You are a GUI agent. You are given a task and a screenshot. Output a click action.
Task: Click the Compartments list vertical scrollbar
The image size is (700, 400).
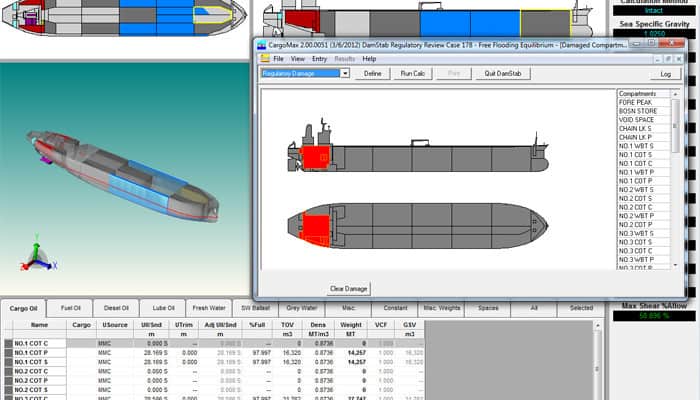(675, 180)
